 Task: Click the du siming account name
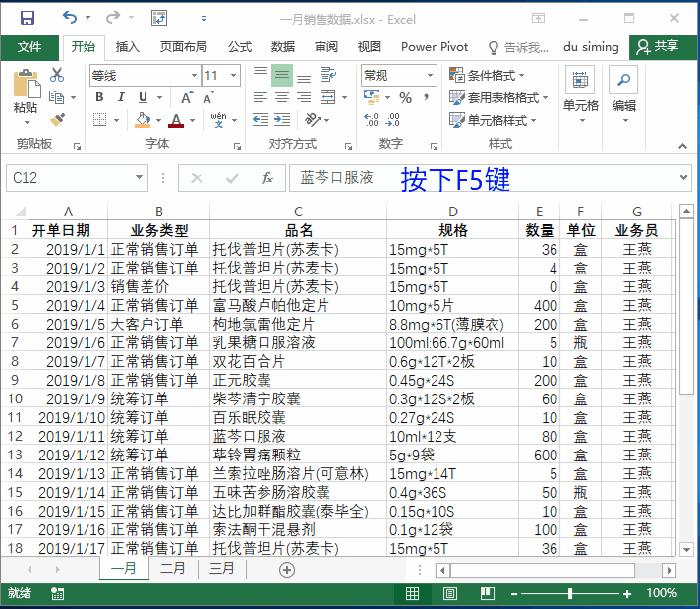click(x=591, y=47)
